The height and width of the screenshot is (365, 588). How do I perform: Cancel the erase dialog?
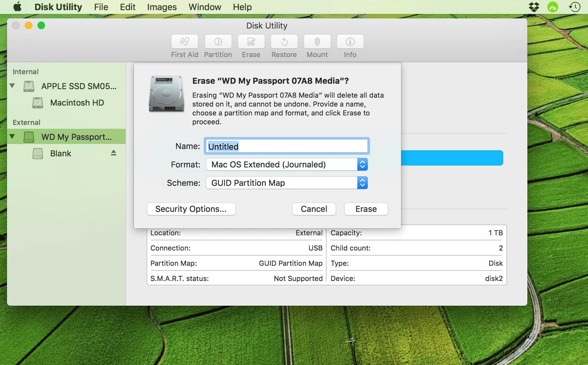314,209
